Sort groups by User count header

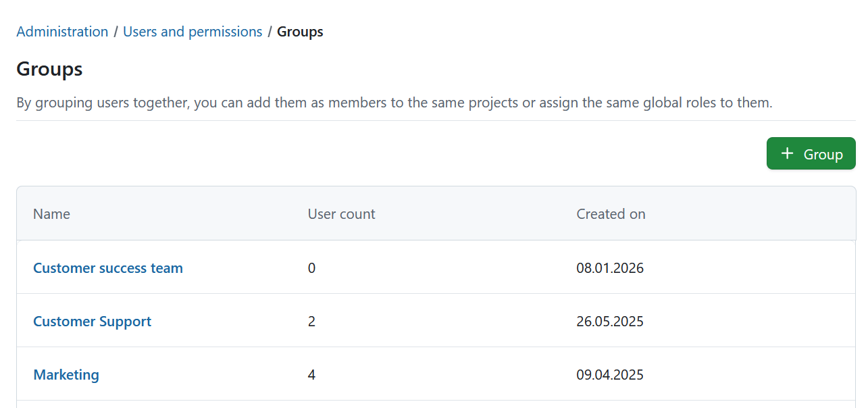pos(341,213)
